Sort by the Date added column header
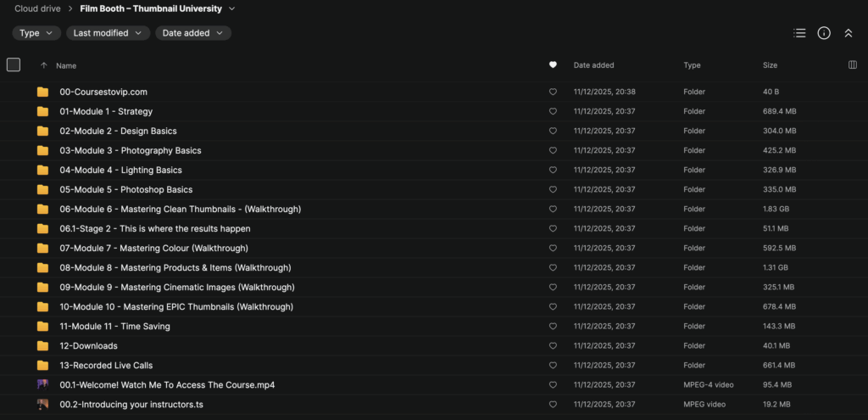Screen dimensions: 868x420 (593, 65)
